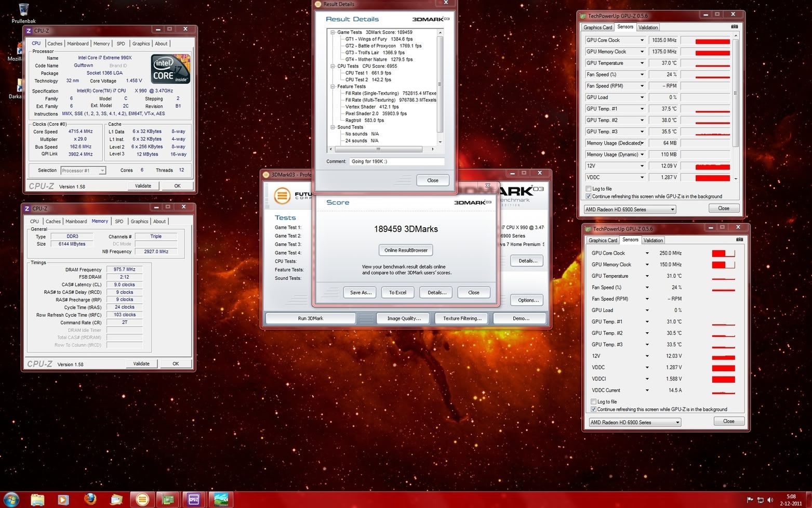
Task: Open the About tab in CPU-Z processor window
Action: click(x=161, y=44)
